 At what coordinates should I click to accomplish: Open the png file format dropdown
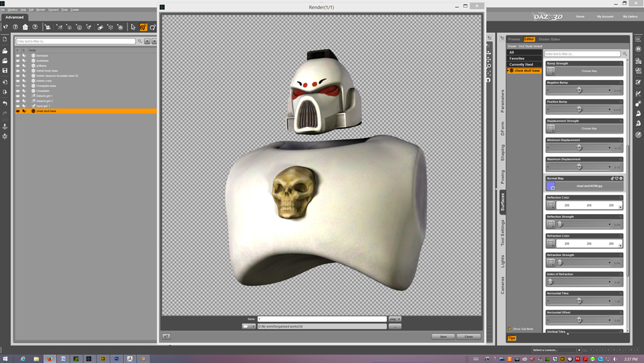pos(395,319)
